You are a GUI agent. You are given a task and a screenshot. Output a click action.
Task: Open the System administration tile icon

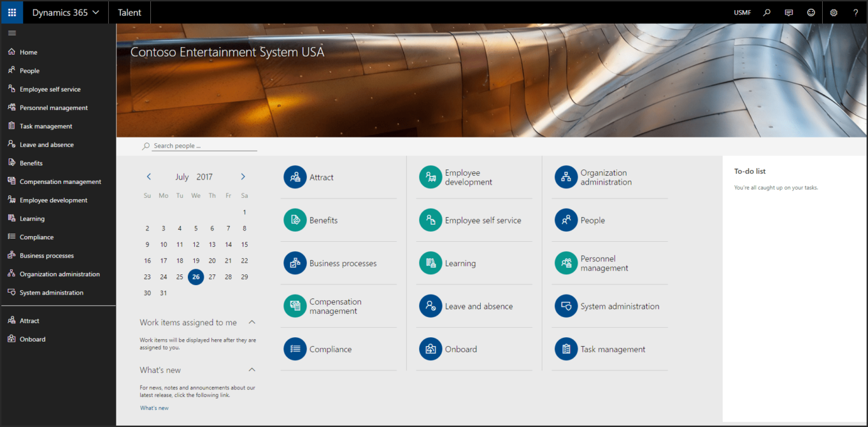(566, 306)
